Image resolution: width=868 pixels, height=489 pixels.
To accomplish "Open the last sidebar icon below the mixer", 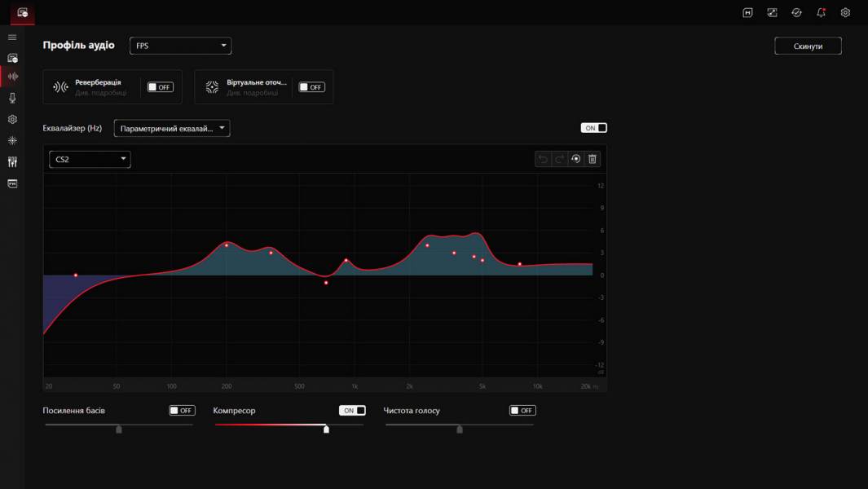I will [x=12, y=183].
